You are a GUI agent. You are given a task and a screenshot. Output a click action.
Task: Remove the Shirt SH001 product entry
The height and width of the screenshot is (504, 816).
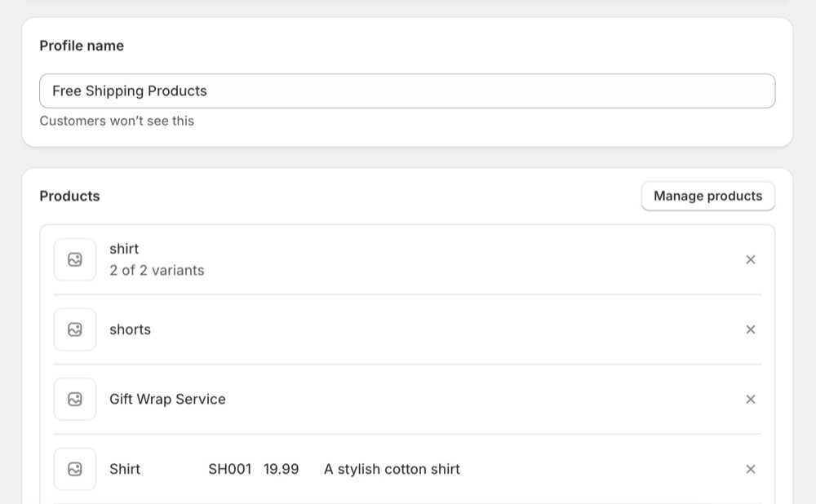(751, 469)
